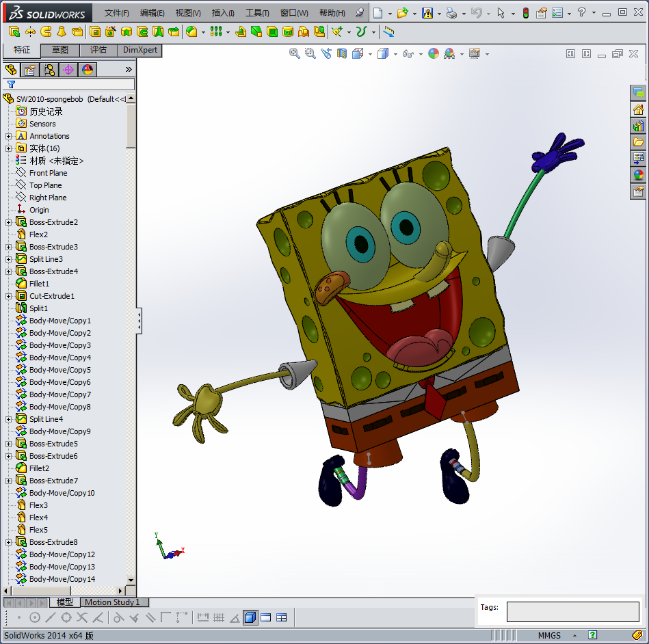Open the Display Style dropdown arrow
Viewport: 649px width, 644px height.
pyautogui.click(x=395, y=54)
